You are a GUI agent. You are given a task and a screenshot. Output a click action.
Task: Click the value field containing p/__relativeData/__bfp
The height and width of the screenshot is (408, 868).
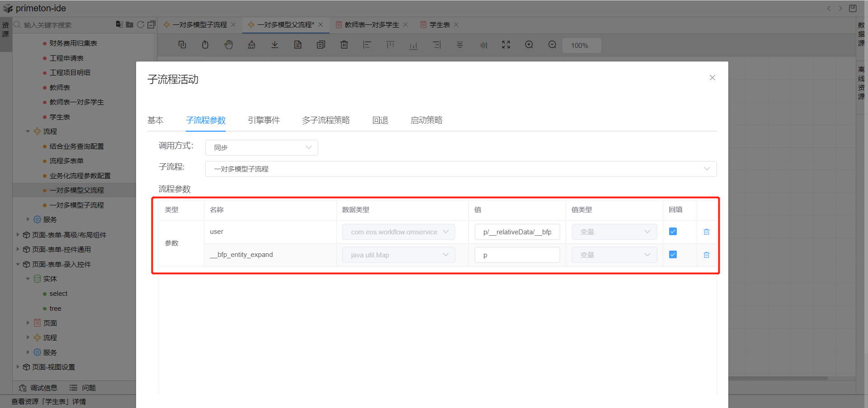(x=517, y=232)
